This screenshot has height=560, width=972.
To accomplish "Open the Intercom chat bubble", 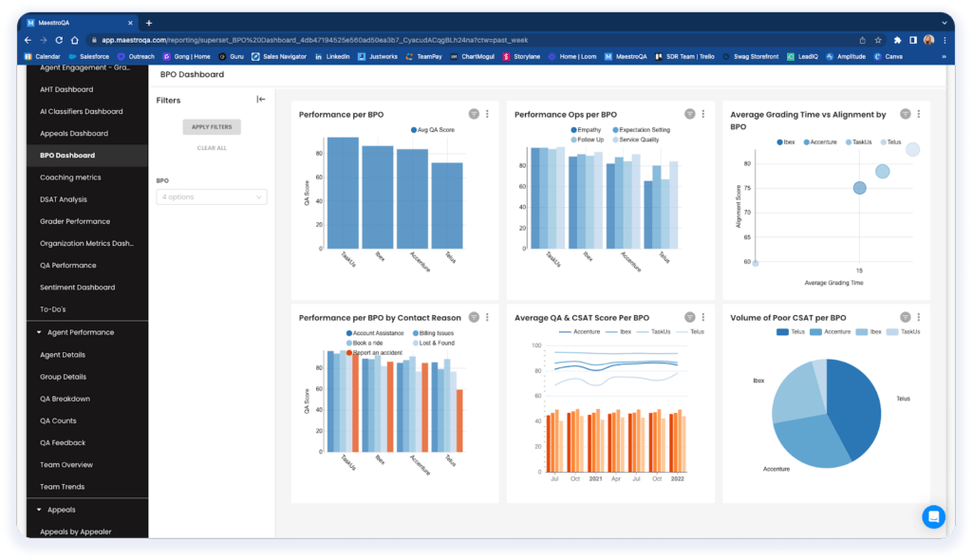I will click(933, 517).
